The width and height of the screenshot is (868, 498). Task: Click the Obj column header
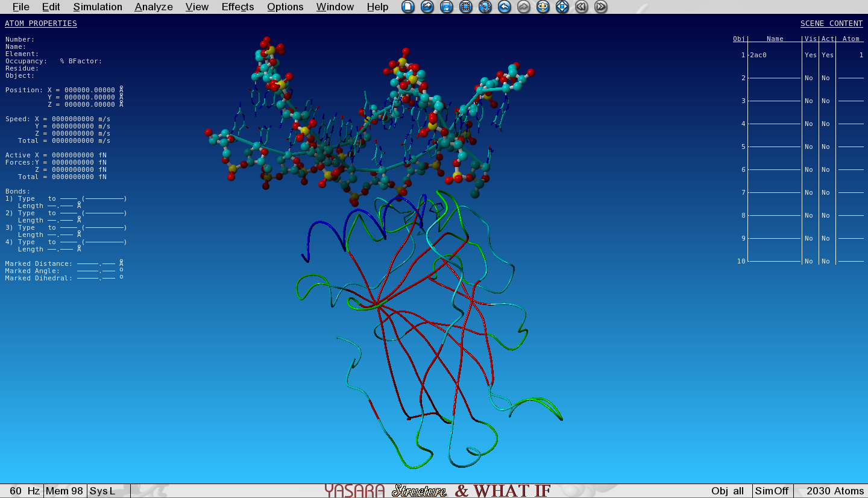[x=739, y=39]
